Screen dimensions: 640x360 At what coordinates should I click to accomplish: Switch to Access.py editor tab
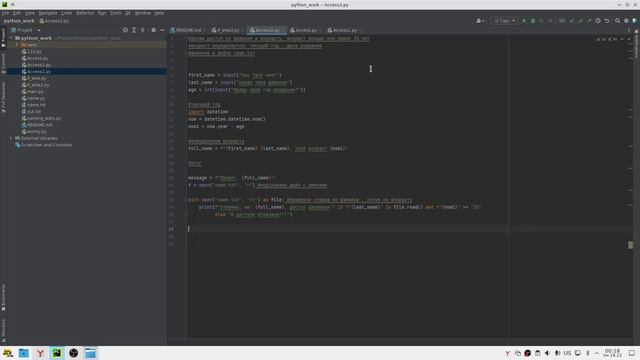304,30
